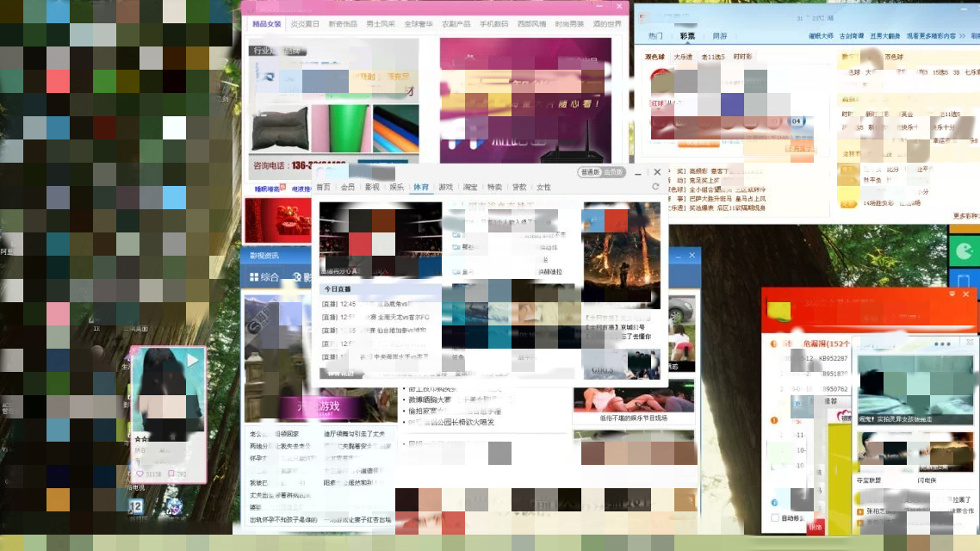Click the comment bubble icon showing 792
The width and height of the screenshot is (980, 551).
point(171,474)
